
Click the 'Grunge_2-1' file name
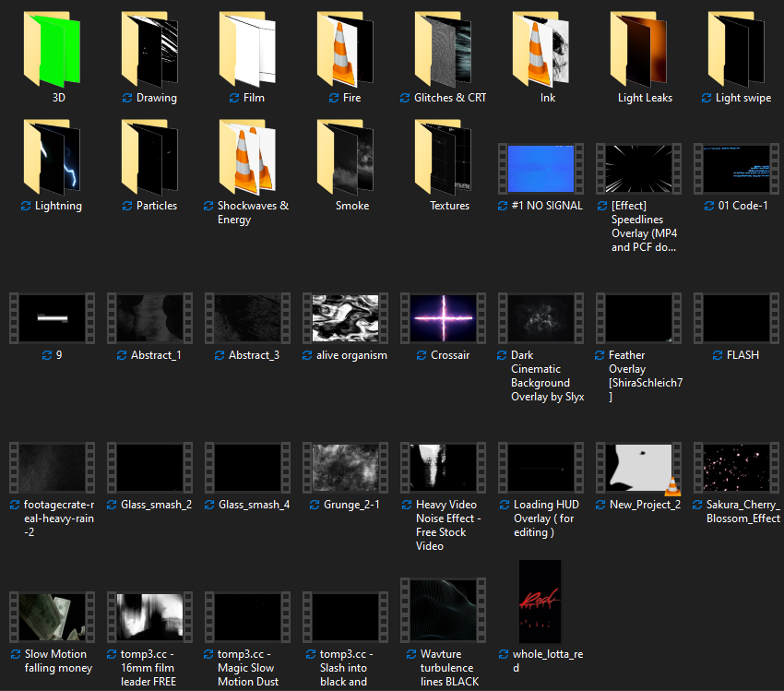tap(351, 505)
